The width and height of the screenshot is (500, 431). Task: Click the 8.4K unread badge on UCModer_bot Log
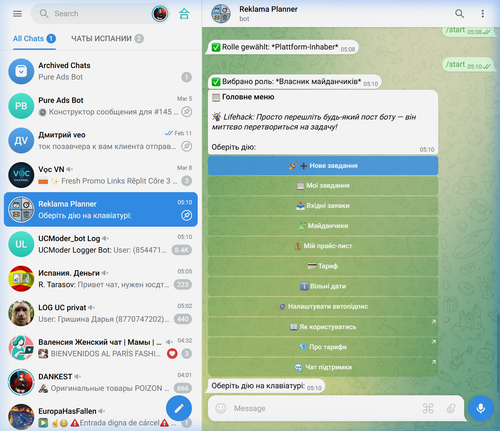[182, 250]
